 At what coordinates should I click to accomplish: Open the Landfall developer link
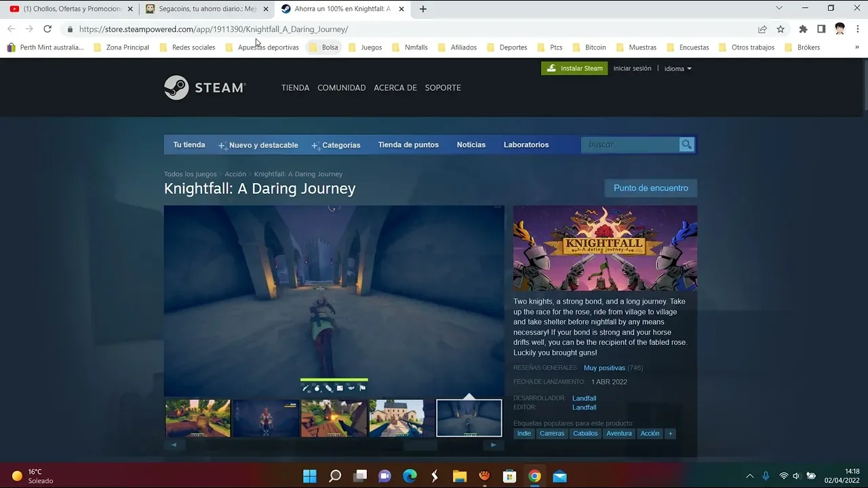[x=584, y=399]
